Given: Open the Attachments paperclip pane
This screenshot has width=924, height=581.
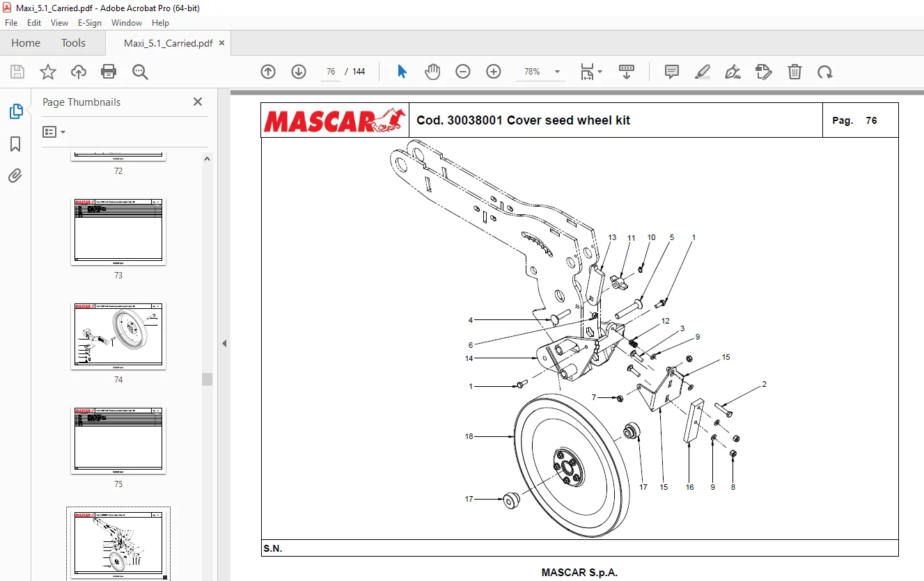Looking at the screenshot, I should (x=15, y=176).
